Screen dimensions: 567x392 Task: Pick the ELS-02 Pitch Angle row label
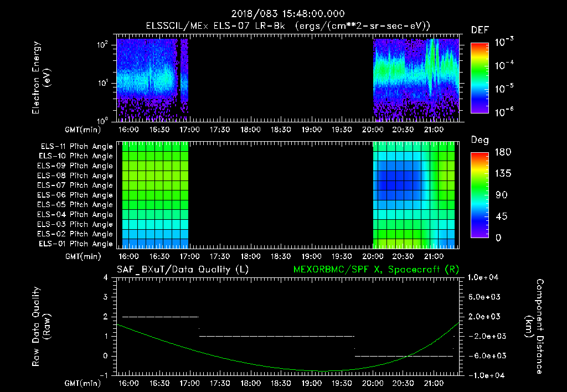coord(75,234)
